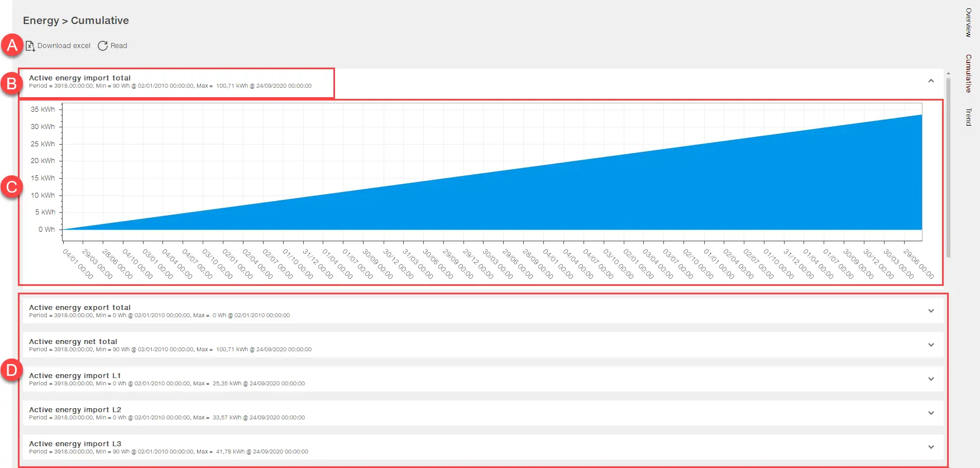Click the Energy > Cumulative page heading
The height and width of the screenshot is (468, 980).
click(x=76, y=21)
